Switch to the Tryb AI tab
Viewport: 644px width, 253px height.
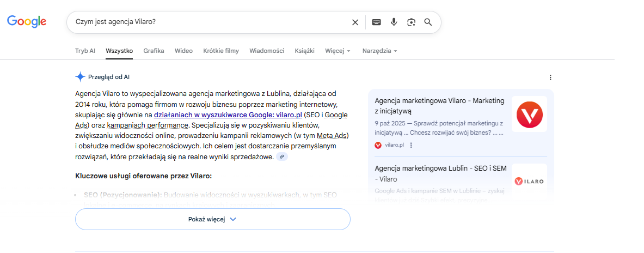[x=85, y=51]
